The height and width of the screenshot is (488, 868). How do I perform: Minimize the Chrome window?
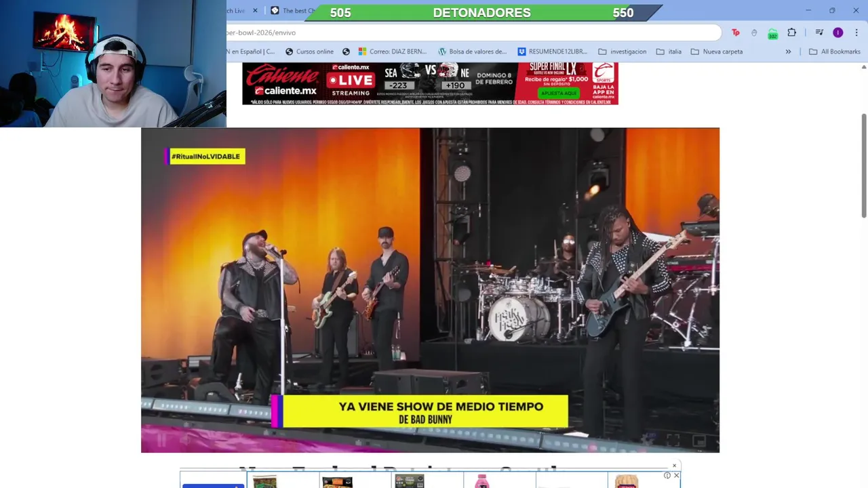click(808, 10)
